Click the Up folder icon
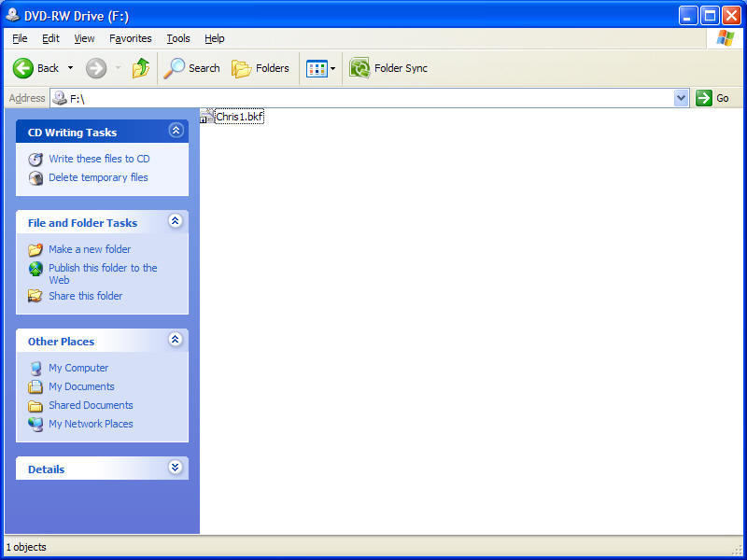747x560 pixels. point(141,68)
